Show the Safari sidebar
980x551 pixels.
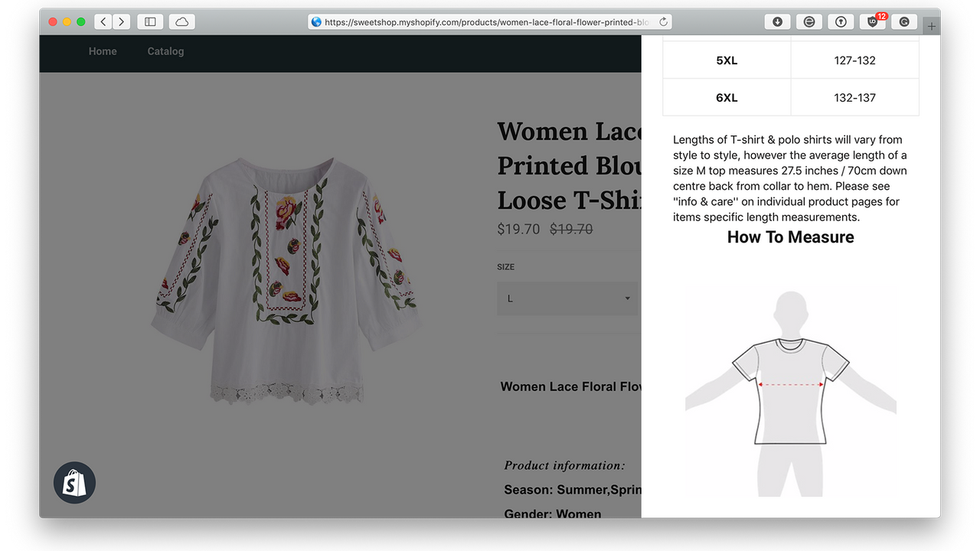(x=150, y=21)
